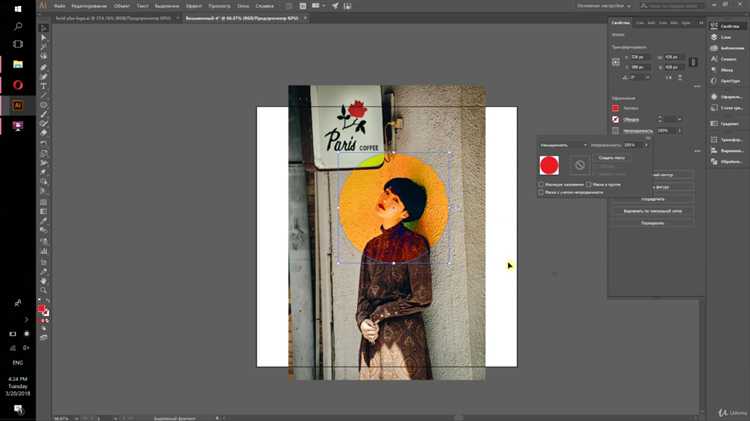
Task: Select the Lasso tool
Action: 44,57
